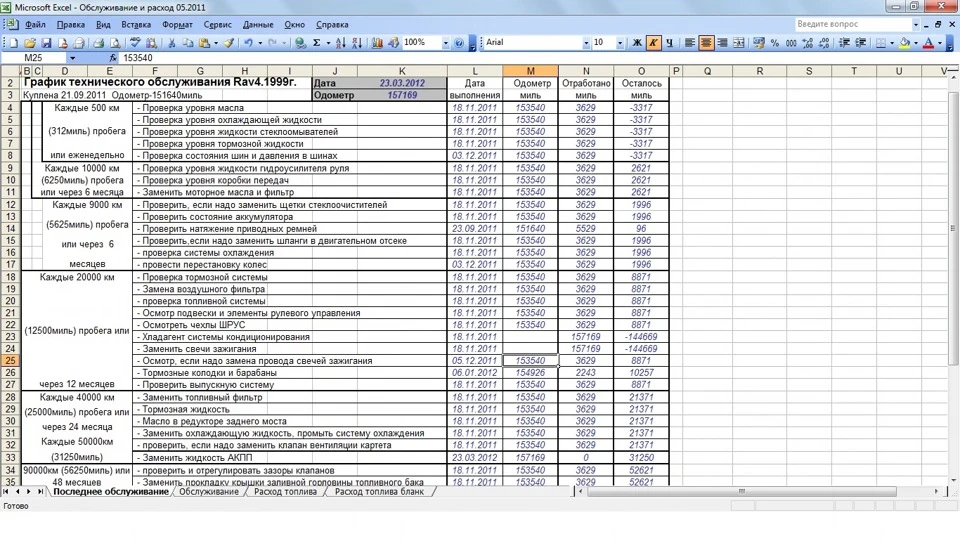This screenshot has height=541, width=960.
Task: Open the Вставка menu
Action: [135, 24]
